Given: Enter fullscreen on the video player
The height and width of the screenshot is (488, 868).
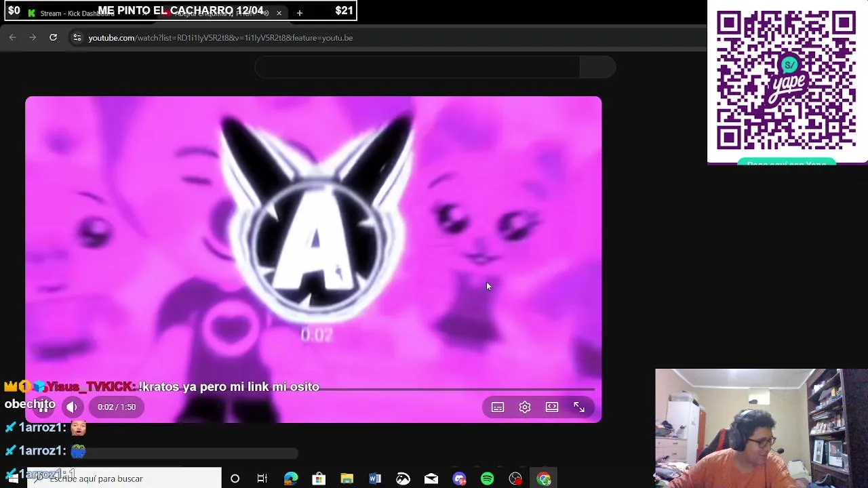Looking at the screenshot, I should click(579, 407).
